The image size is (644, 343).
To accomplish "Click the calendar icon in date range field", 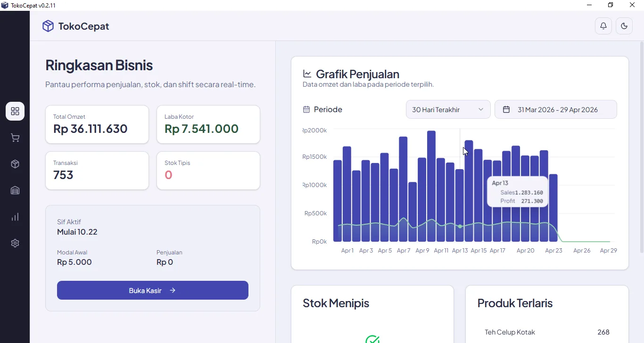I will tap(506, 109).
